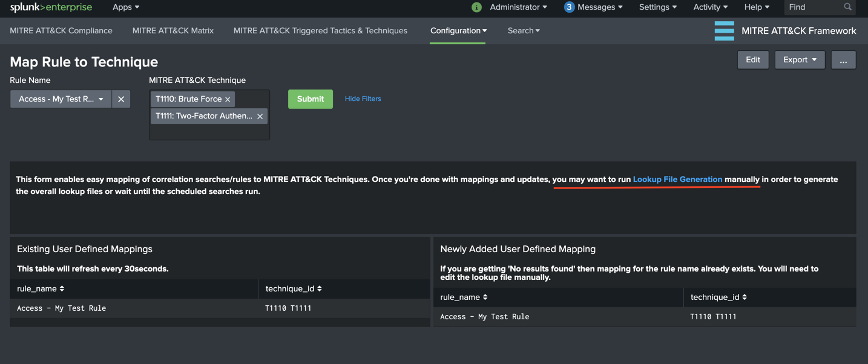Sort Existing Mappings by rule_name

pos(41,289)
